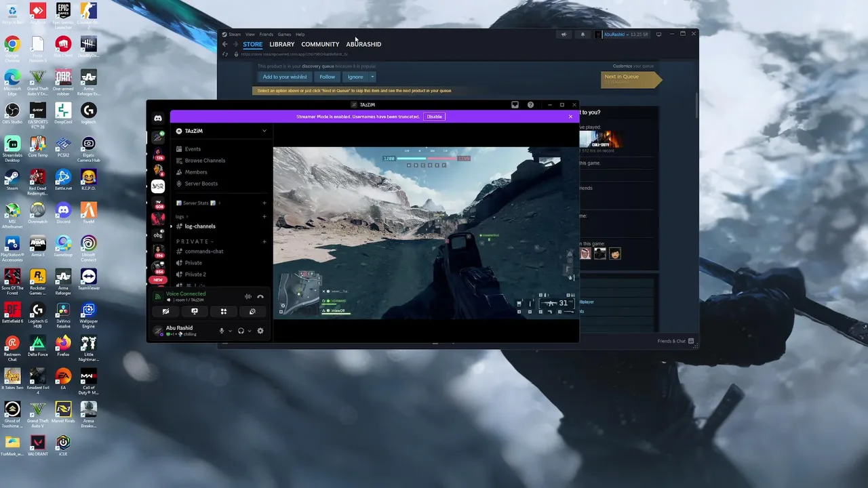
Task: Open Discord direct messages home icon
Action: [158, 119]
